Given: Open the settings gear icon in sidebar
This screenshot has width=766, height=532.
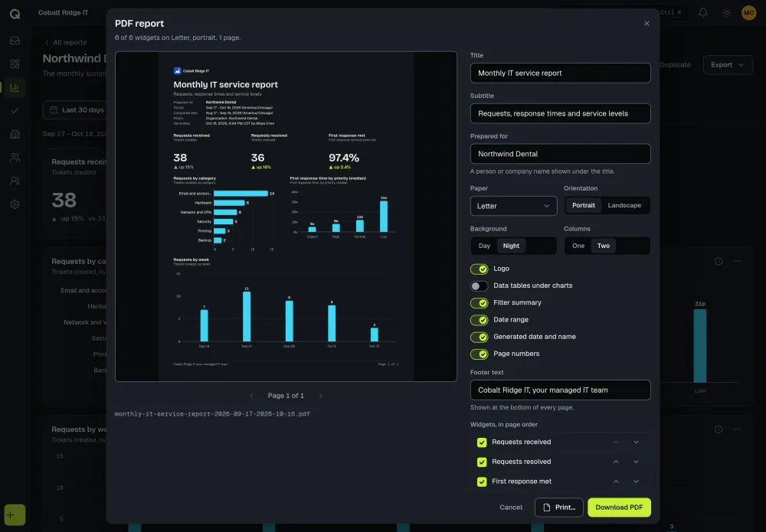Looking at the screenshot, I should [15, 204].
